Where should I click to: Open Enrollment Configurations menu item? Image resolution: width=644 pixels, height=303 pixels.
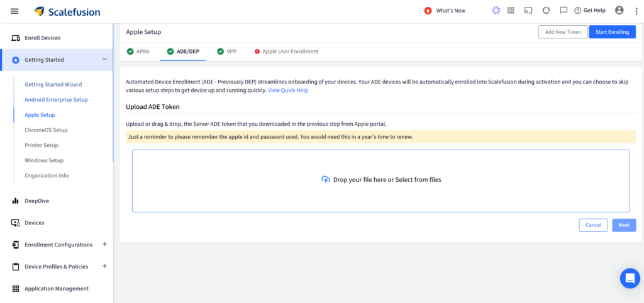click(58, 245)
